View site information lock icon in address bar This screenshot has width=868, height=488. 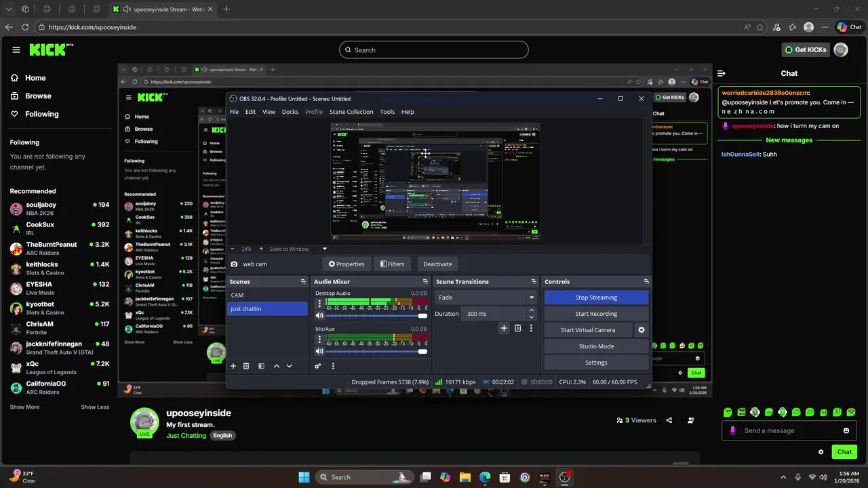tap(42, 27)
